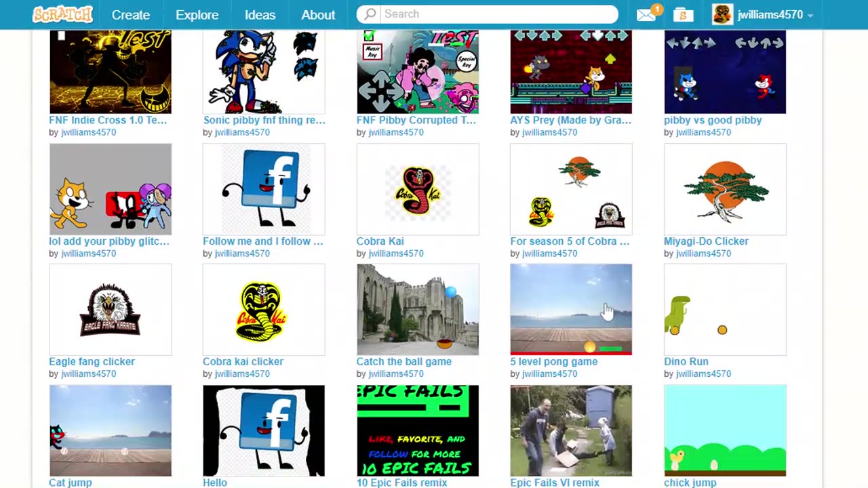Open For season 5 of Cobra thumbnail
The height and width of the screenshot is (488, 868).
(571, 189)
